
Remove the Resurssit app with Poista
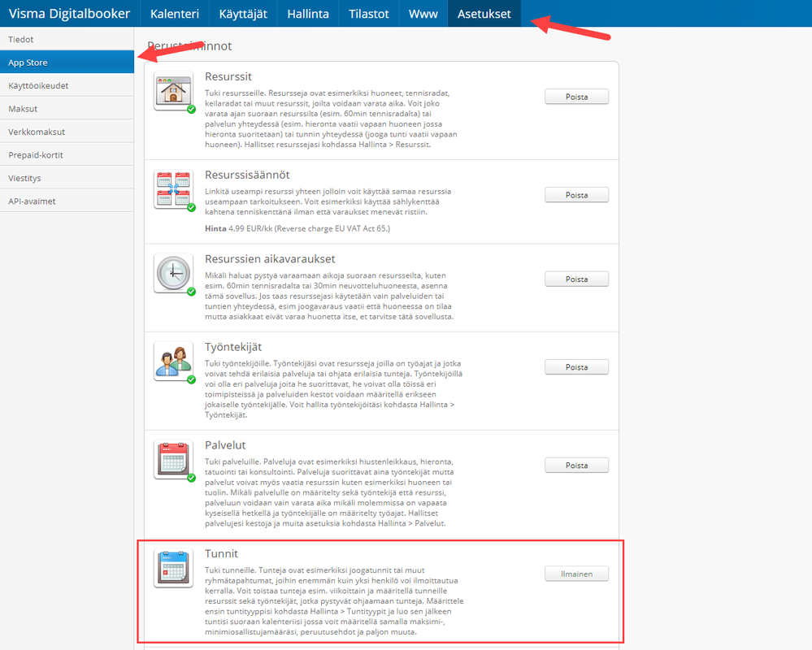576,97
